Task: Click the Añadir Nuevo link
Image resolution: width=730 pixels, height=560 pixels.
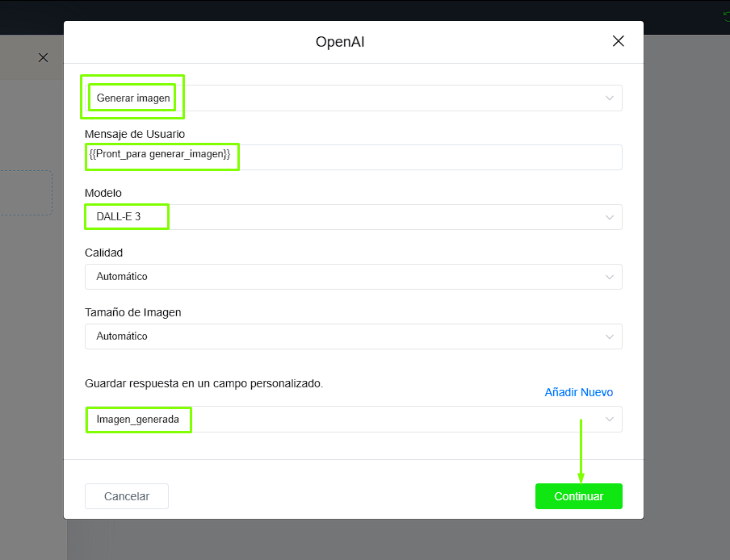Action: [x=578, y=392]
